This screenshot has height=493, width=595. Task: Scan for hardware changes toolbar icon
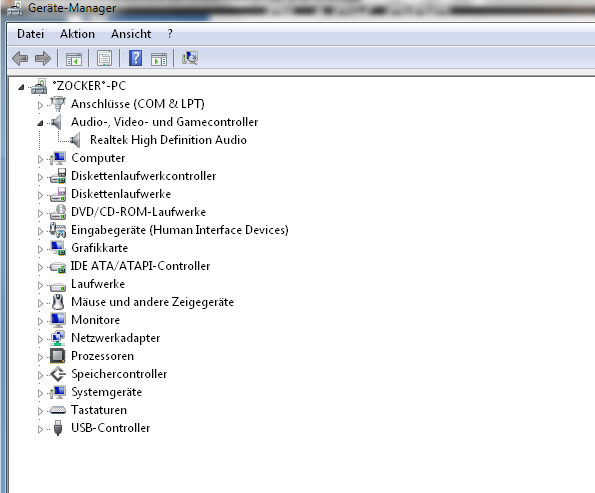(190, 58)
